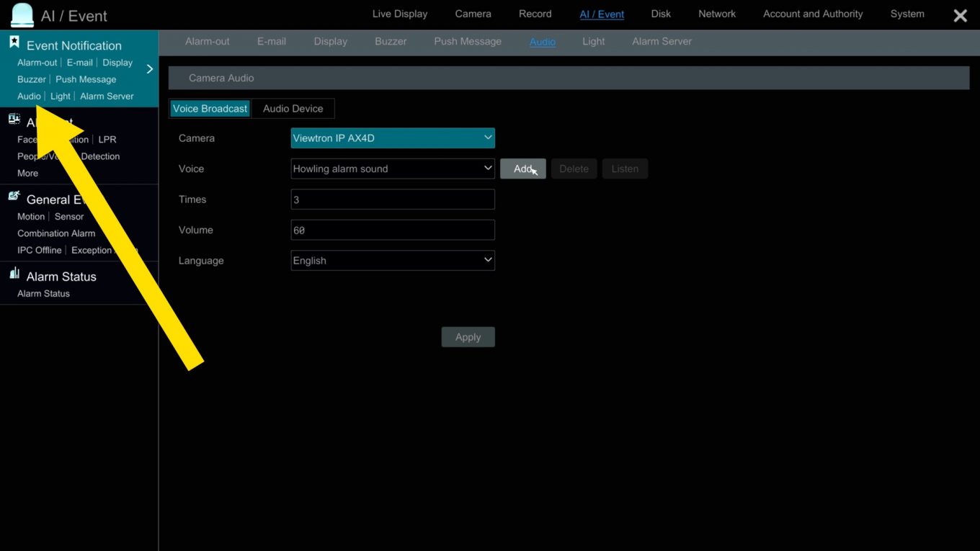Click the General Event section icon
980x551 pixels.
coord(14,196)
